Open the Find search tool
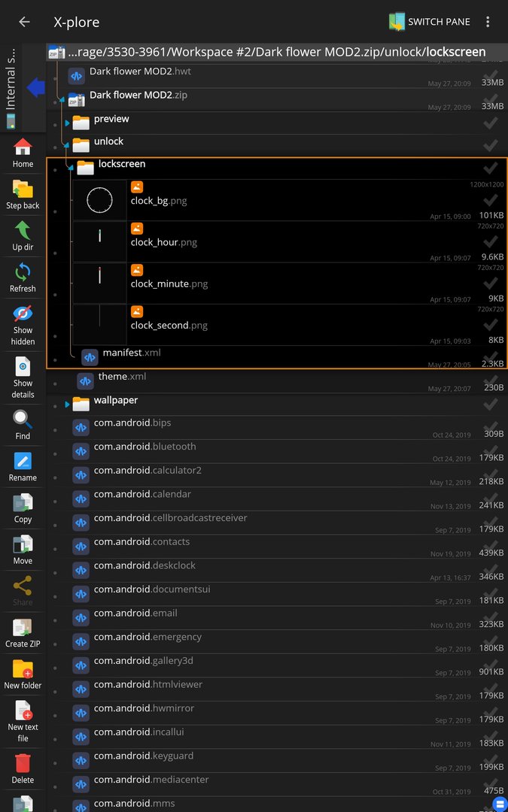This screenshot has height=812, width=508. coord(23,425)
